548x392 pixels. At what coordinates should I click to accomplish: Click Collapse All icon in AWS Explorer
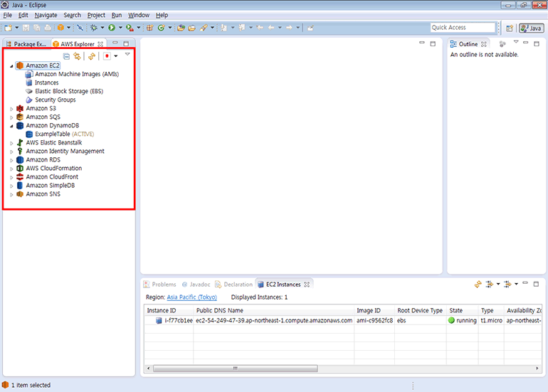[67, 55]
